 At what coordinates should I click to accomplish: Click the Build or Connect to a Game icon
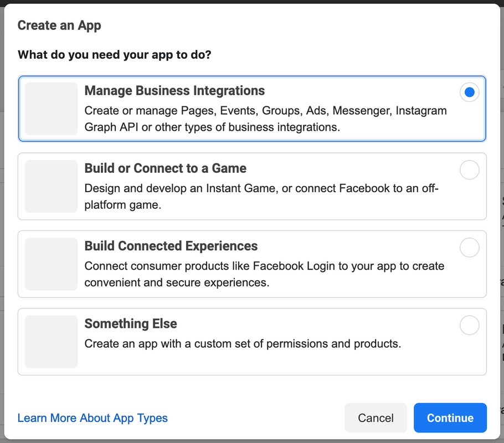pyautogui.click(x=52, y=186)
